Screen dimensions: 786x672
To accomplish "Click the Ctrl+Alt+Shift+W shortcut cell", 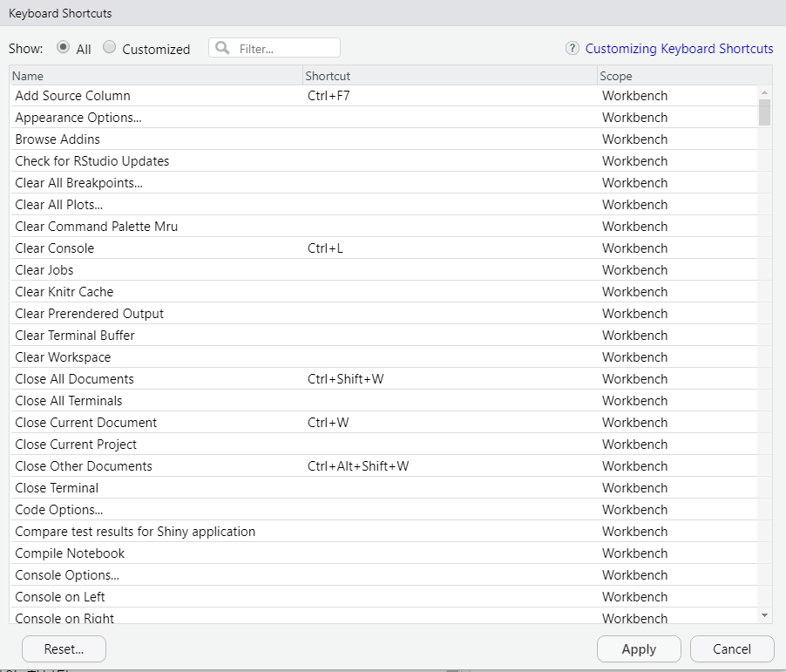I will coord(451,466).
